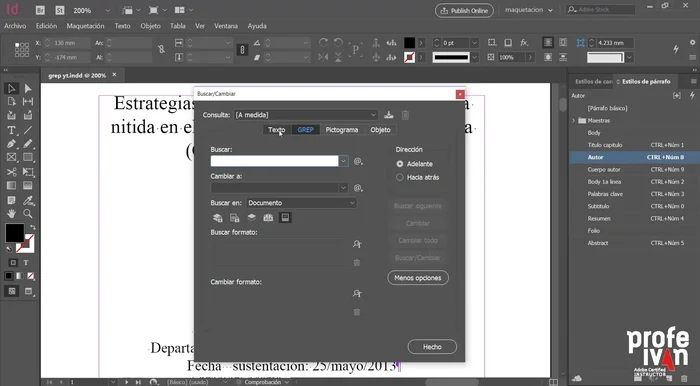
Task: Click Publish Online button
Action: (x=464, y=10)
